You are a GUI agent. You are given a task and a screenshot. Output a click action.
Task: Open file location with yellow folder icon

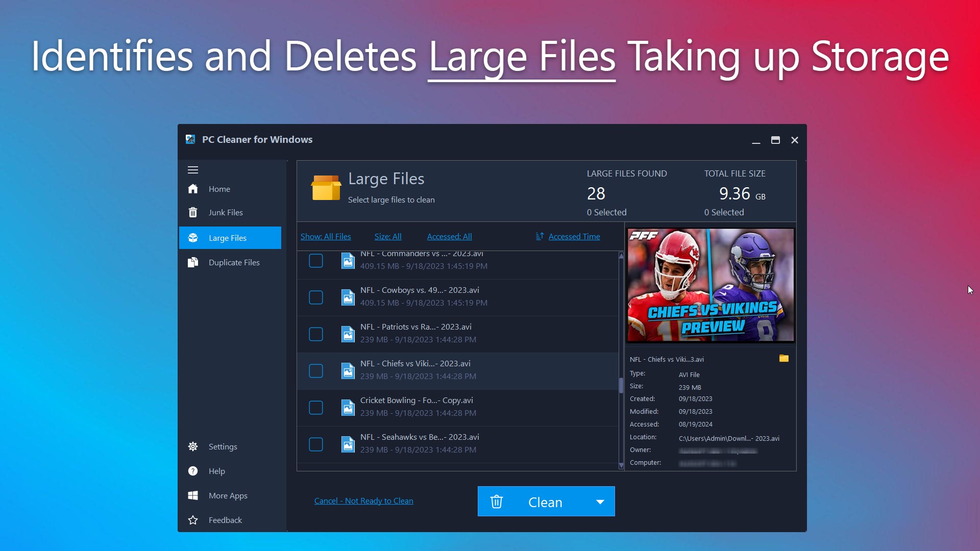pyautogui.click(x=783, y=359)
